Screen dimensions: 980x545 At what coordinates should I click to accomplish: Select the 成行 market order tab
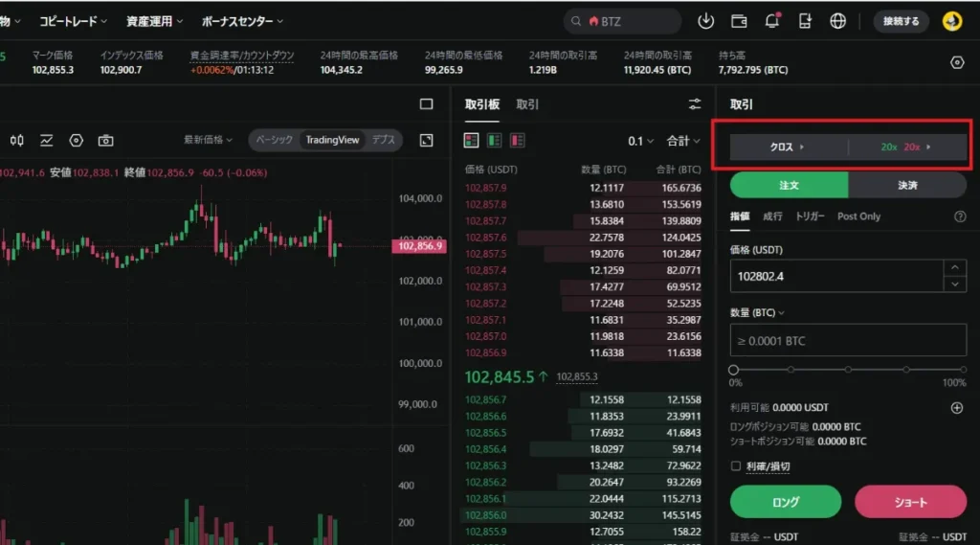772,216
